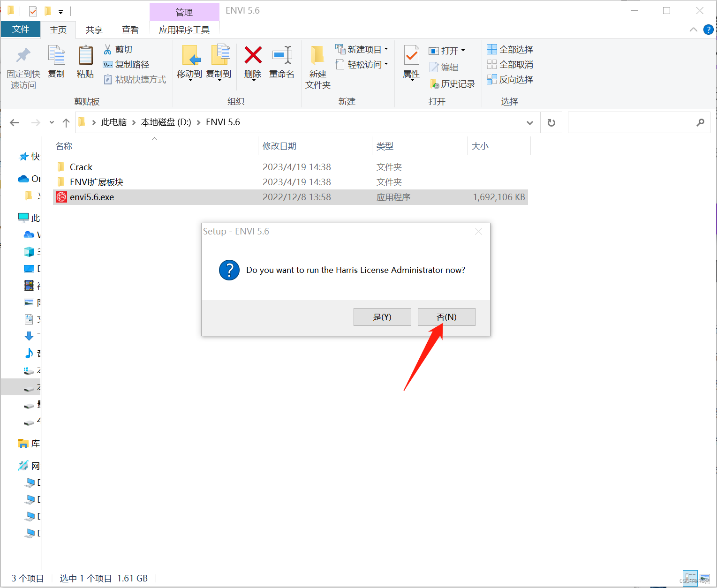Select the envi5.6.exe file
The width and height of the screenshot is (717, 588).
290,197
